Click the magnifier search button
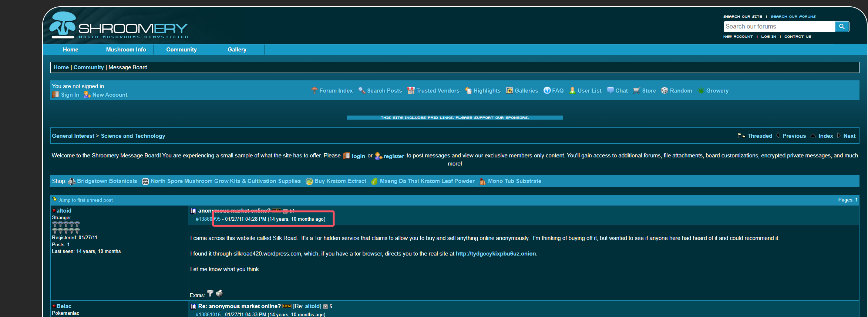The width and height of the screenshot is (868, 317). (842, 27)
